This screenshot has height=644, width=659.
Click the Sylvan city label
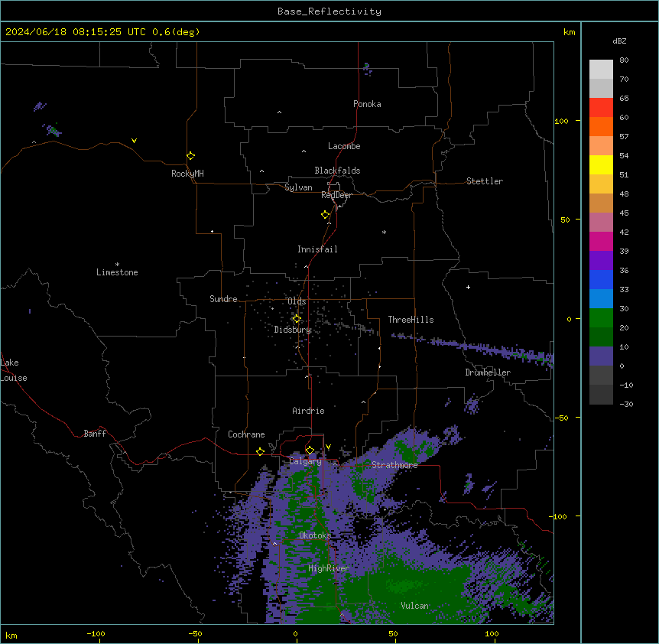point(298,187)
